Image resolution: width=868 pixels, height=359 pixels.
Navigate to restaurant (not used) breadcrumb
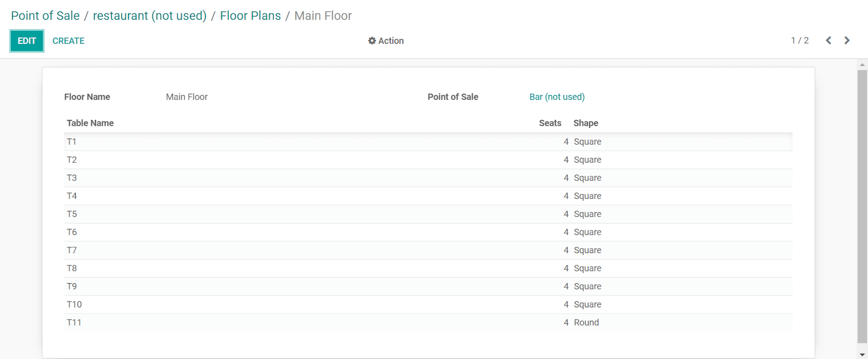pos(150,16)
